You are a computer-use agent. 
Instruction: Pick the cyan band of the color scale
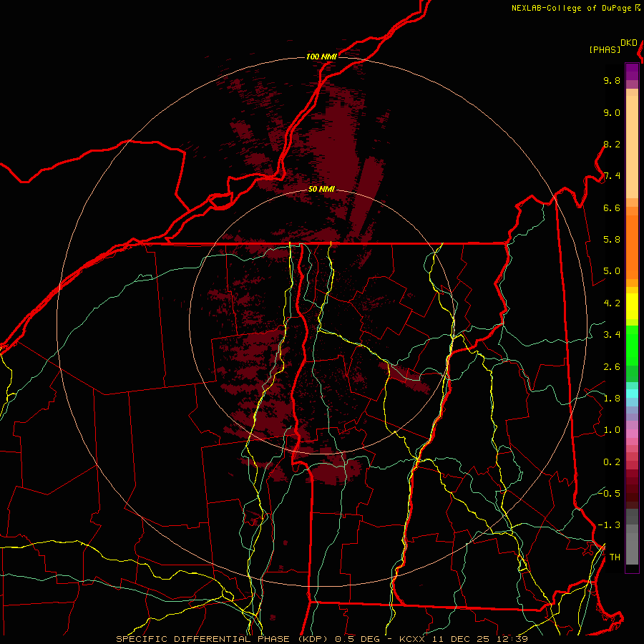click(632, 394)
